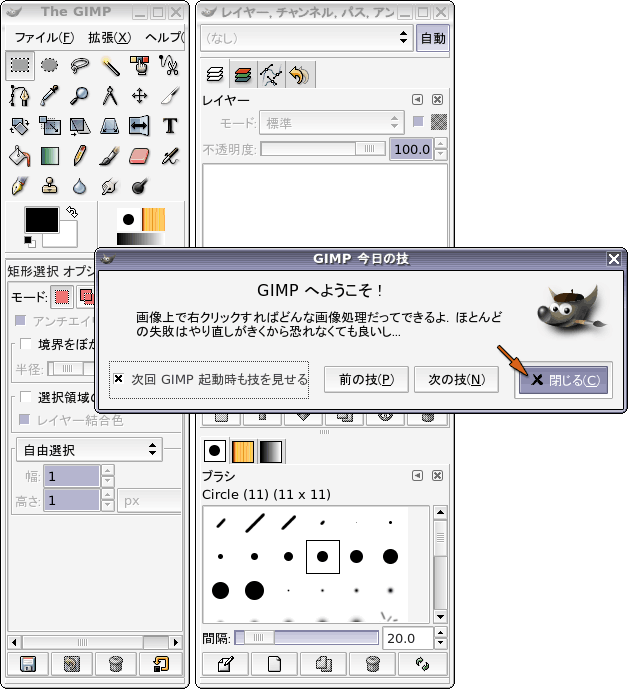The width and height of the screenshot is (628, 689).
Task: Click the 前の技(P) button
Action: [x=366, y=379]
